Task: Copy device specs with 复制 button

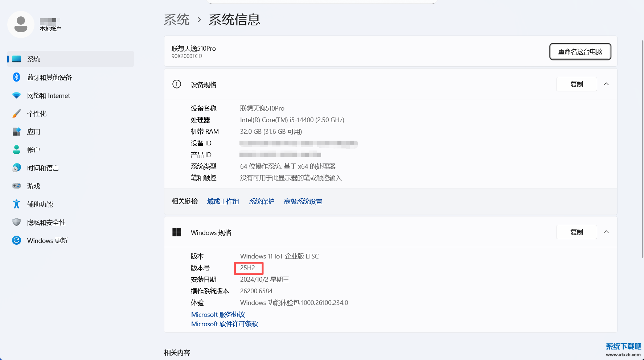Action: point(576,84)
